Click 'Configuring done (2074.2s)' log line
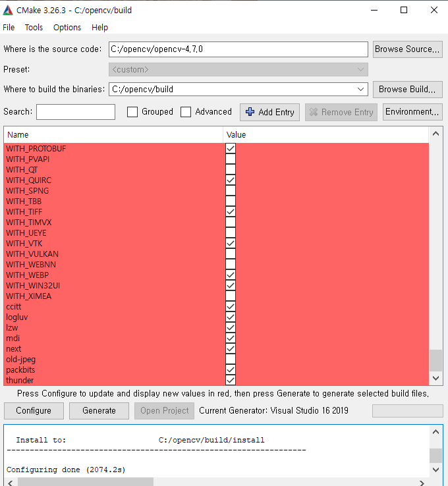 pyautogui.click(x=66, y=470)
